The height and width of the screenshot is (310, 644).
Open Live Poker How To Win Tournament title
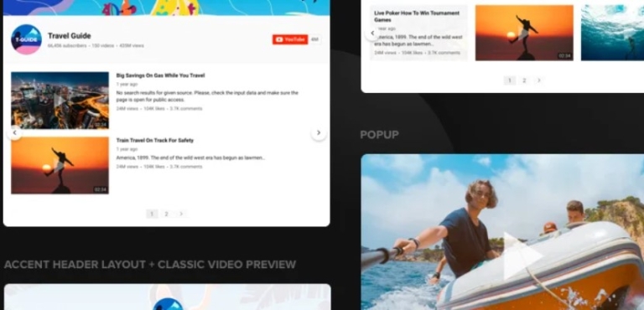(417, 17)
